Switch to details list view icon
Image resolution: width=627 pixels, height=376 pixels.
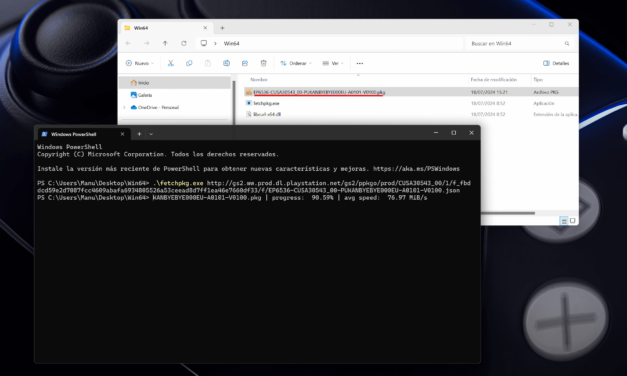[x=563, y=221]
